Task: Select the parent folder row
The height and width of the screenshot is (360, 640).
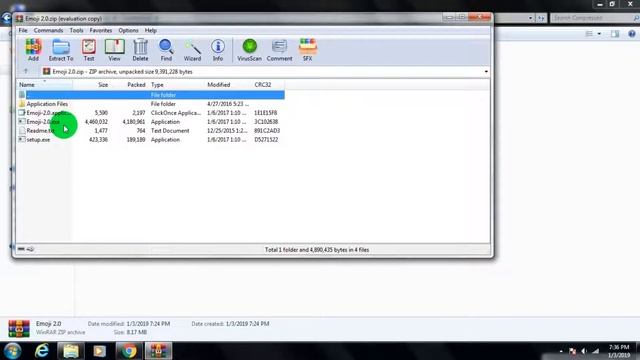Action: 151,95
